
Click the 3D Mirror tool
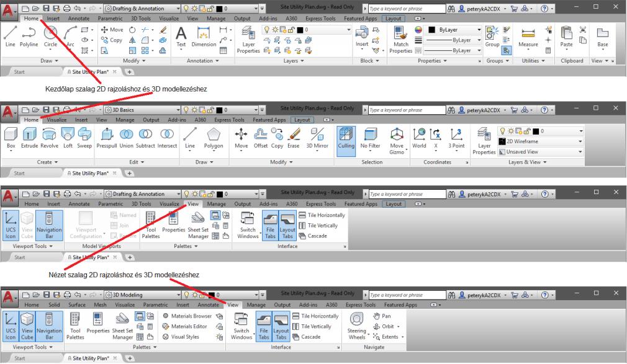pos(317,138)
